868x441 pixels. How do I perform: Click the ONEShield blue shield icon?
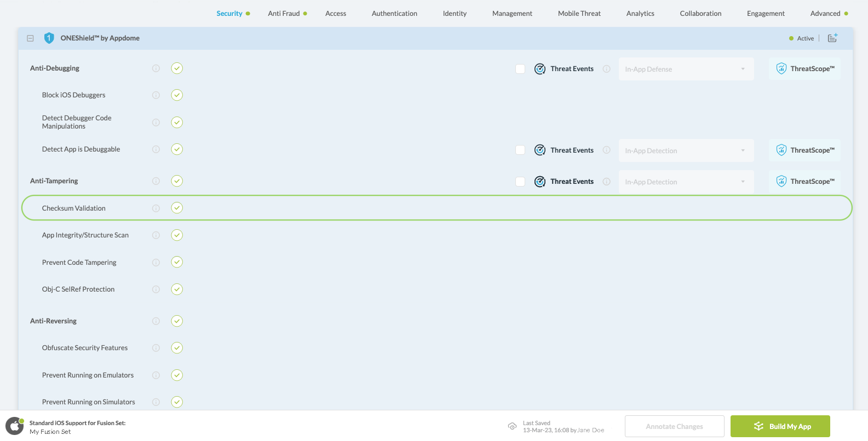[49, 38]
